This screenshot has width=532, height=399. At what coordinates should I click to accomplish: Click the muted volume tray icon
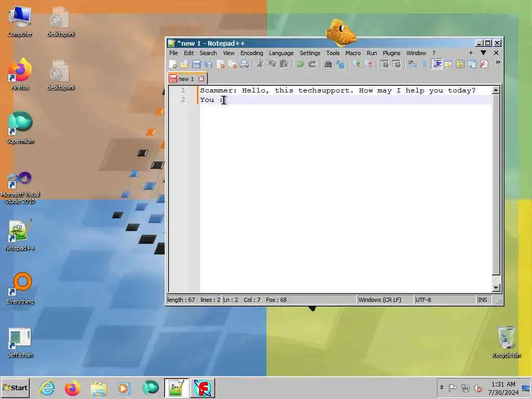pos(478,388)
